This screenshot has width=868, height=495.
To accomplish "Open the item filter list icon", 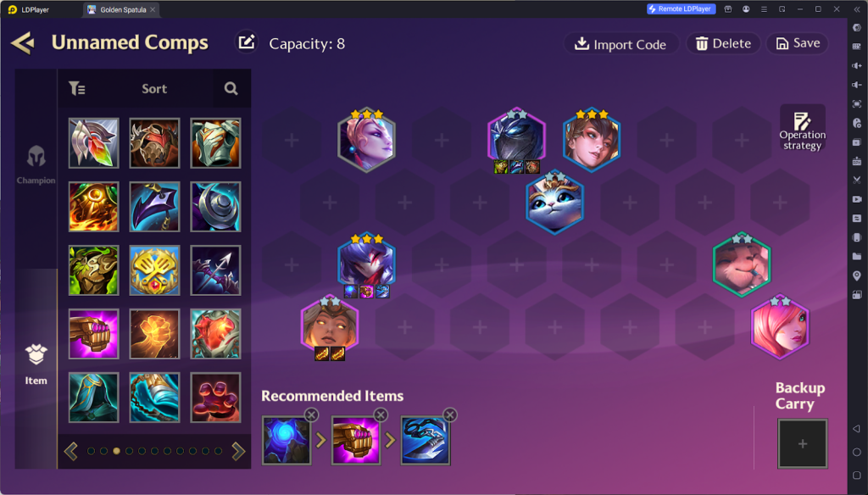I will (x=77, y=88).
